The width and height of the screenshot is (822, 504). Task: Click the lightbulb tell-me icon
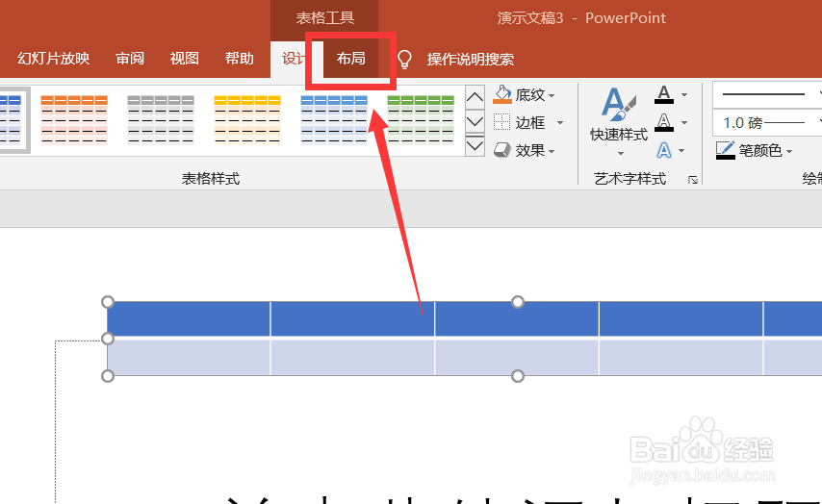404,60
